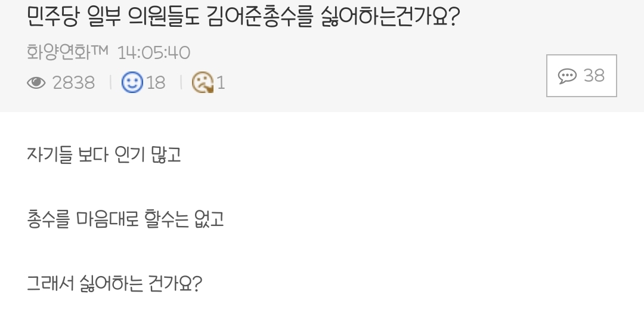Click the ™ symbol after the nickname
The image size is (644, 316).
click(100, 52)
